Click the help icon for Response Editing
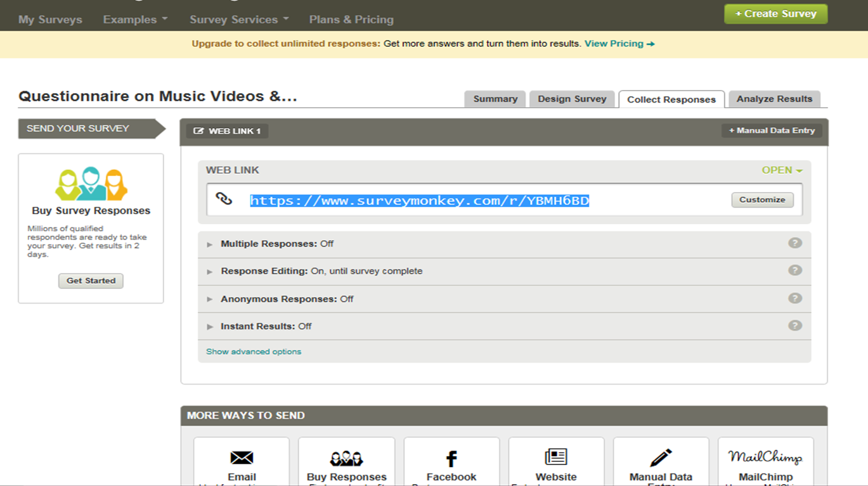 pos(795,271)
